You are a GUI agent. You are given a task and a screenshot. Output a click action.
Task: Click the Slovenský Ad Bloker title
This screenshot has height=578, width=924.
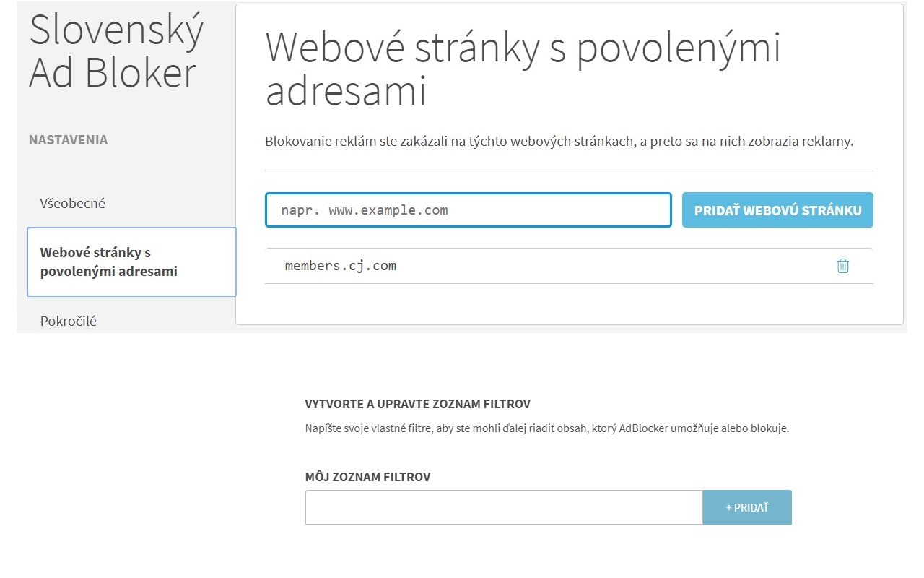click(x=115, y=51)
